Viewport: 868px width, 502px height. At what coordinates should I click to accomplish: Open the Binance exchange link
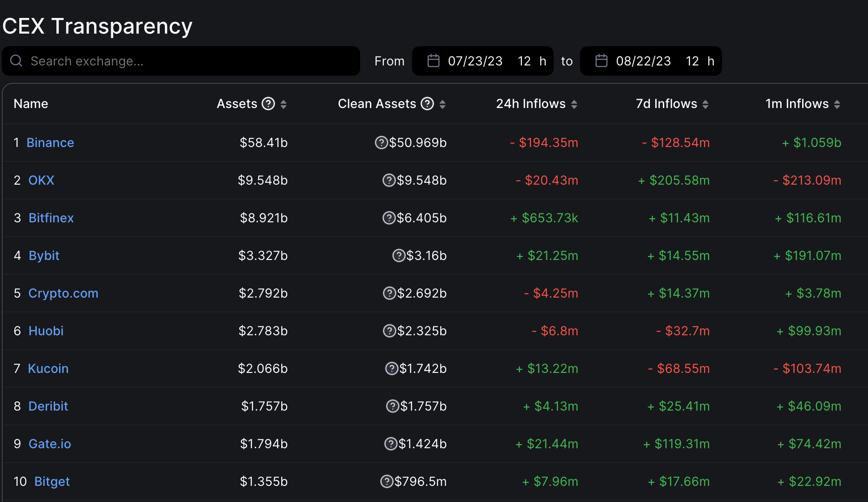point(50,143)
